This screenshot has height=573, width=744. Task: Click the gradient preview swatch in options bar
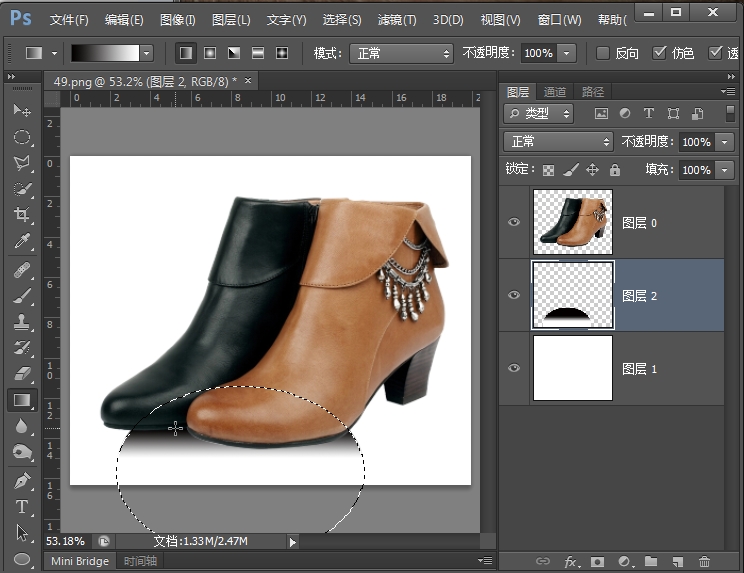(104, 53)
